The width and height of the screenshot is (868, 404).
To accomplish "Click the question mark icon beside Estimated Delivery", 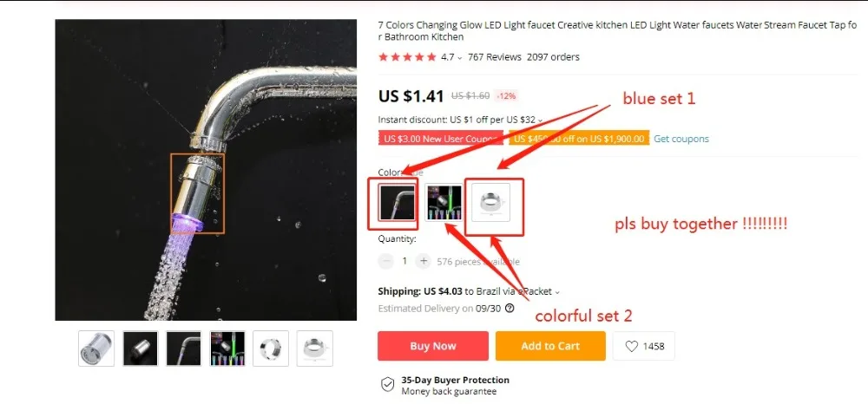I will click(x=510, y=309).
